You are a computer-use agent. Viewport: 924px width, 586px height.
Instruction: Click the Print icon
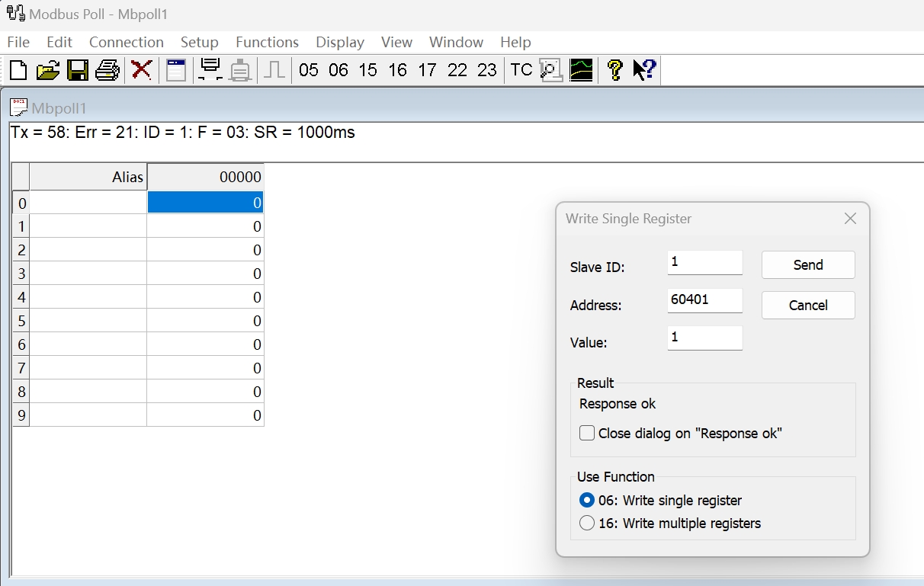tap(107, 70)
